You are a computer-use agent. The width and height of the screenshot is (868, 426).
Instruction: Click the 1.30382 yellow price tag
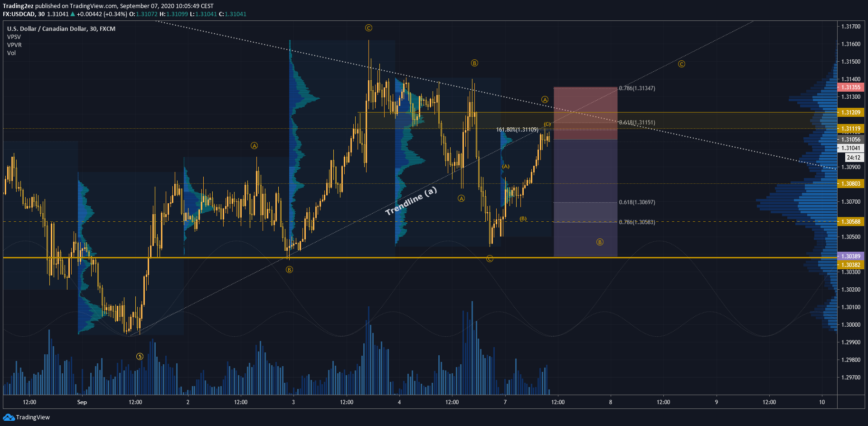850,265
